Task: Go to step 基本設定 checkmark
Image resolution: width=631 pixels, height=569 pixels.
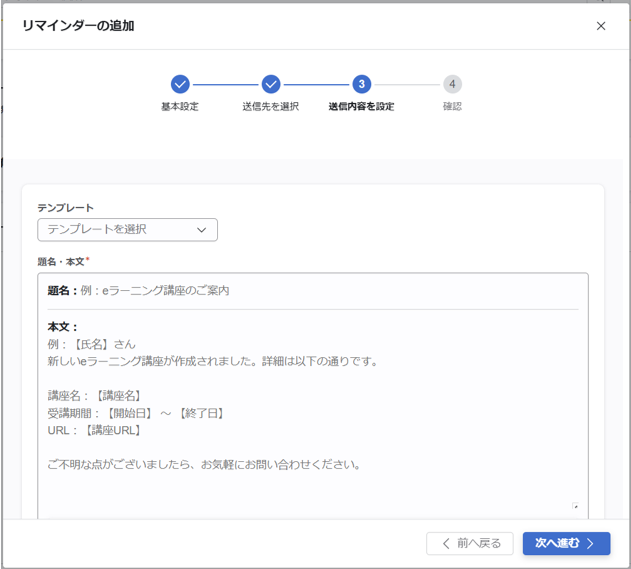Action: coord(180,85)
